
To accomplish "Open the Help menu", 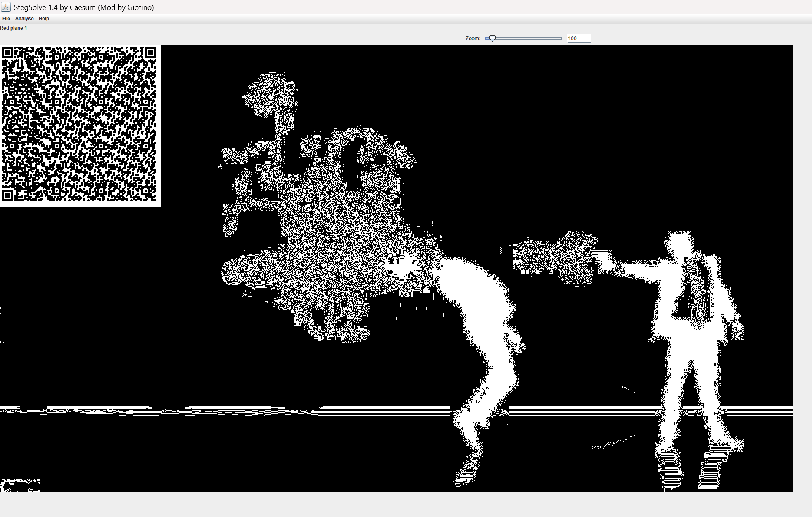I will tap(44, 19).
